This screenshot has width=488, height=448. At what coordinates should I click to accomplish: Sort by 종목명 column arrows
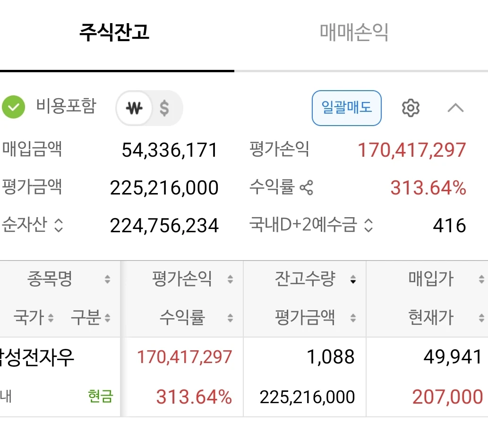pyautogui.click(x=107, y=279)
